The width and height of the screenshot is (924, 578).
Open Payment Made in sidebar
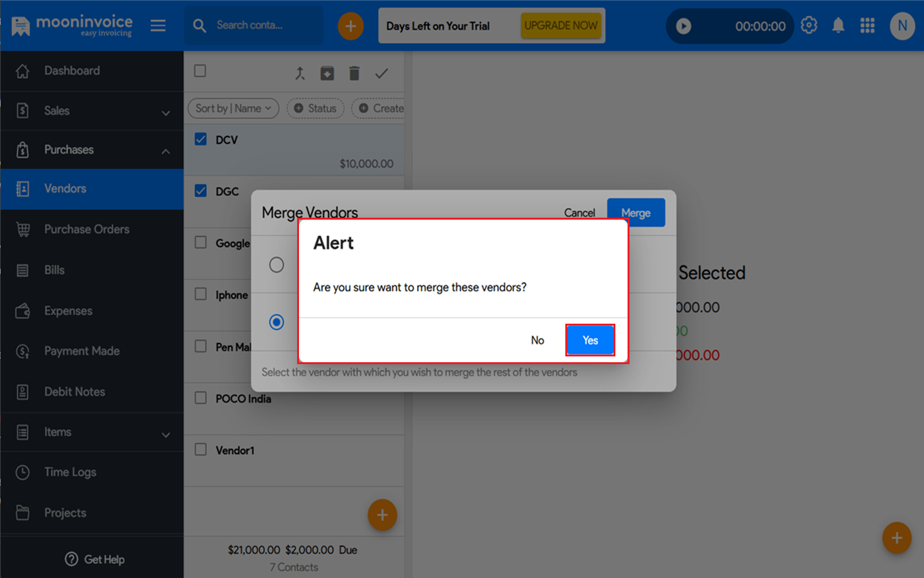(92, 351)
